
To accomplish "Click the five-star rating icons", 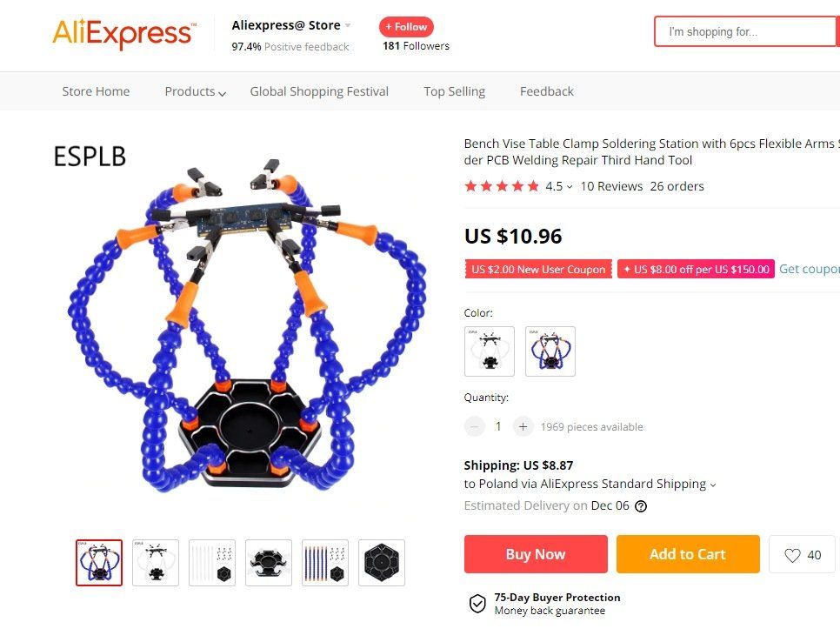I will 502,186.
